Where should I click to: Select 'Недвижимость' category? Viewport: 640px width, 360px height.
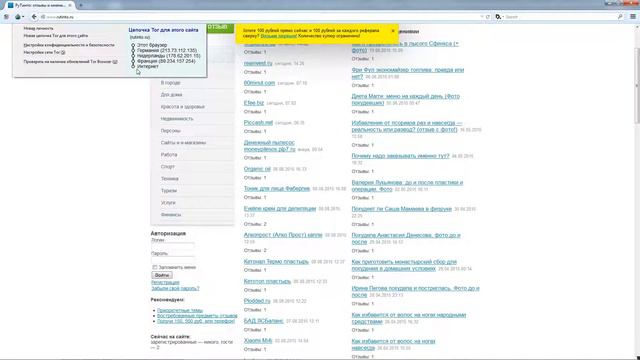[x=177, y=119]
